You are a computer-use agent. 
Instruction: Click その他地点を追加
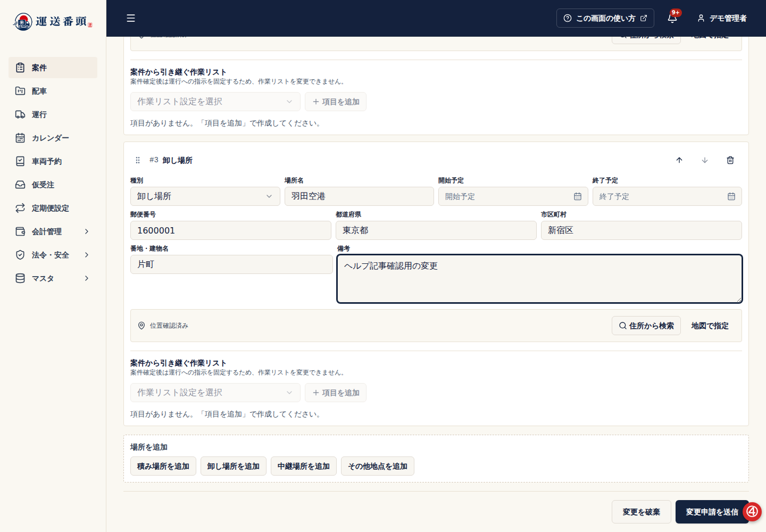tap(378, 466)
